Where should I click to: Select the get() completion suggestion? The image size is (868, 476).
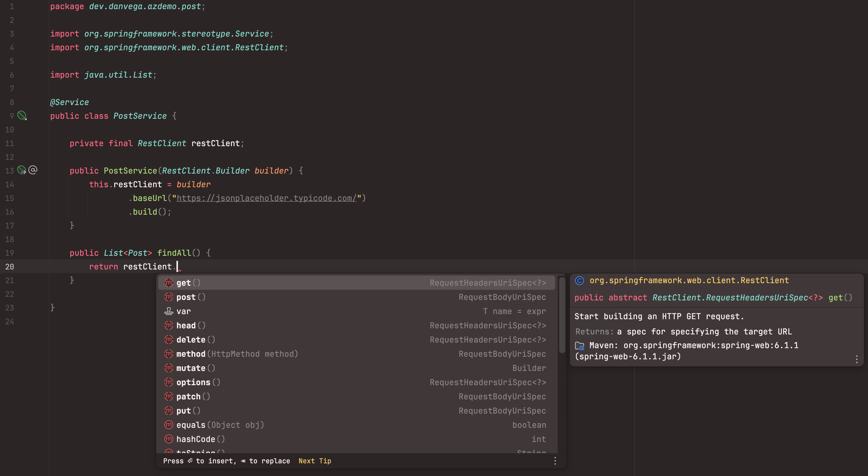(356, 283)
